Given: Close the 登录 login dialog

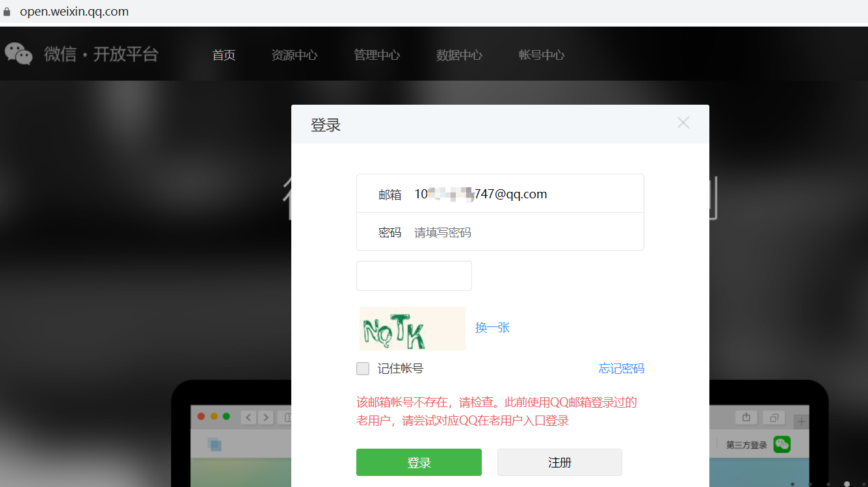Looking at the screenshot, I should point(683,123).
